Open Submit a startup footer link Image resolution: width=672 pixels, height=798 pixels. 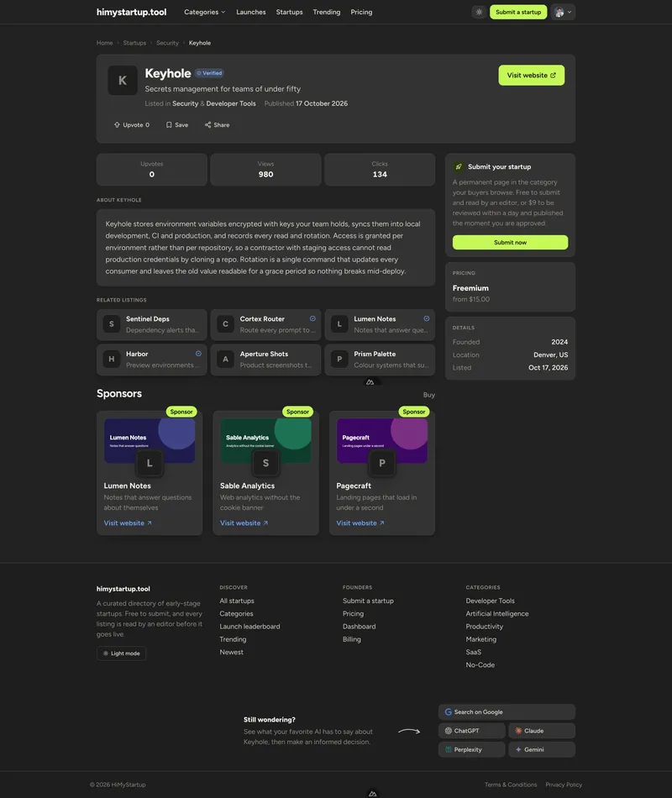368,601
